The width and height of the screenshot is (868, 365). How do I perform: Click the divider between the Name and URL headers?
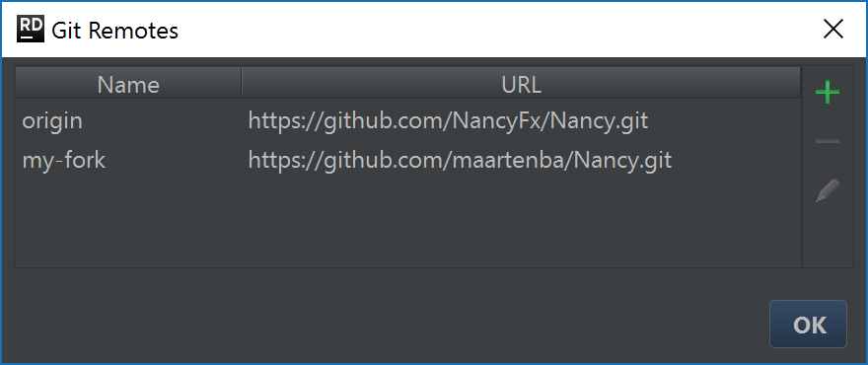242,84
